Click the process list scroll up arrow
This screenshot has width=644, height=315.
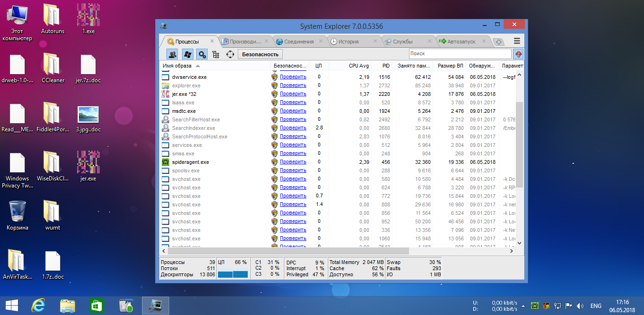(519, 75)
